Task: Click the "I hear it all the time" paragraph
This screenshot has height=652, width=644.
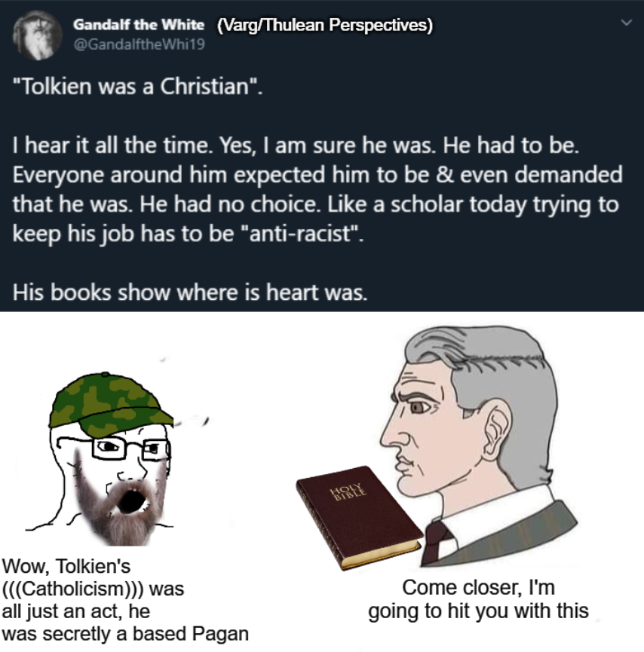Action: 317,190
